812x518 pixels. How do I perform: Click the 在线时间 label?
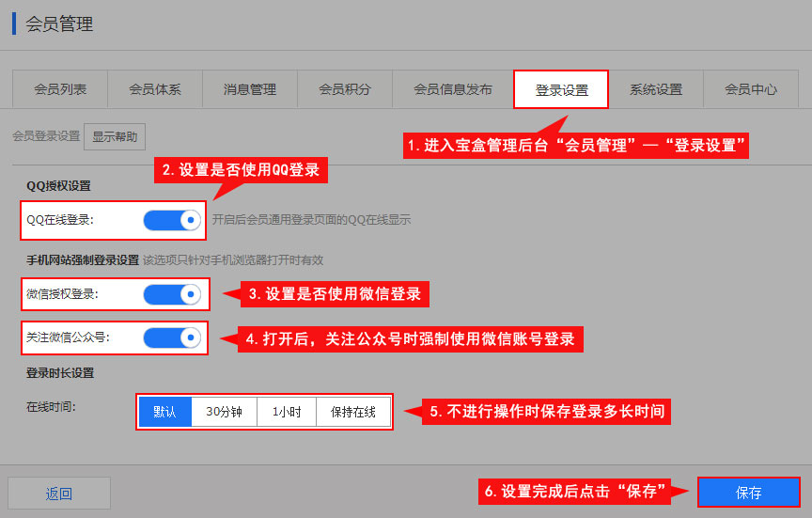pos(51,407)
